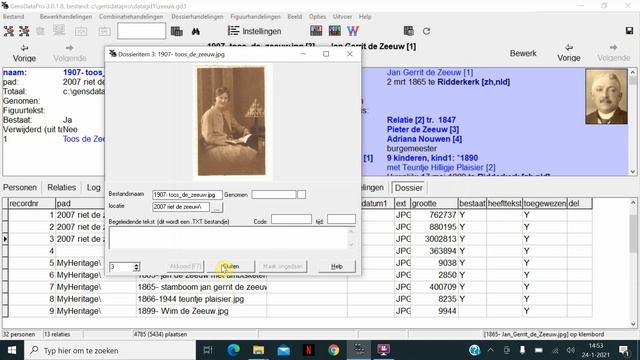Viewport: 640px width, 360px height.
Task: Click the refresh arrow icon
Action: click(426, 31)
